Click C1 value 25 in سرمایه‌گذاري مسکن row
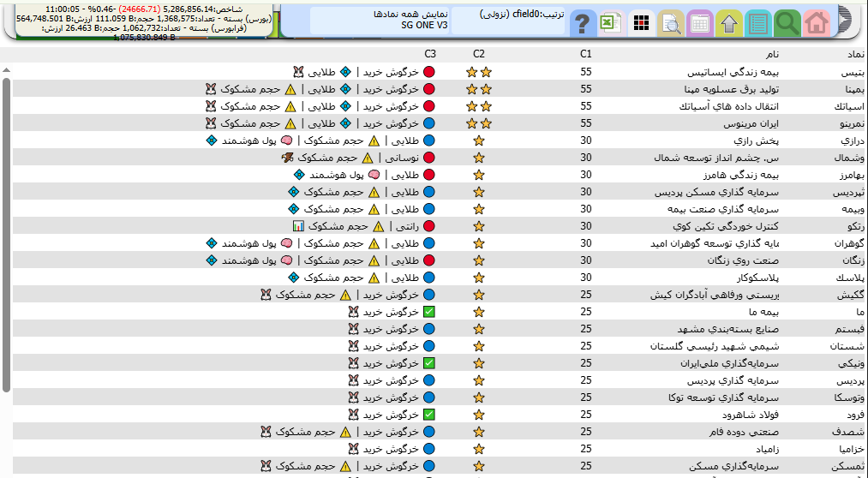 click(586, 466)
